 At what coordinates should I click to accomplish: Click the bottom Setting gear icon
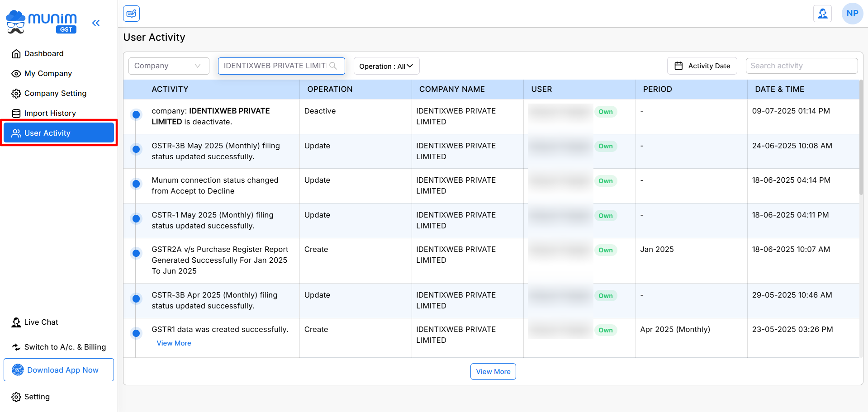pos(16,397)
